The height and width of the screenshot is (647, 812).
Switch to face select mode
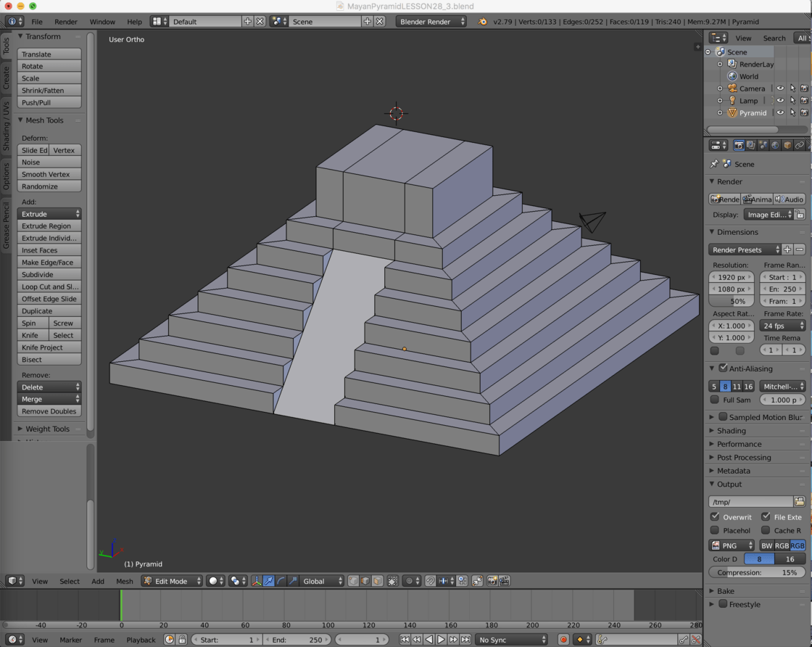377,581
